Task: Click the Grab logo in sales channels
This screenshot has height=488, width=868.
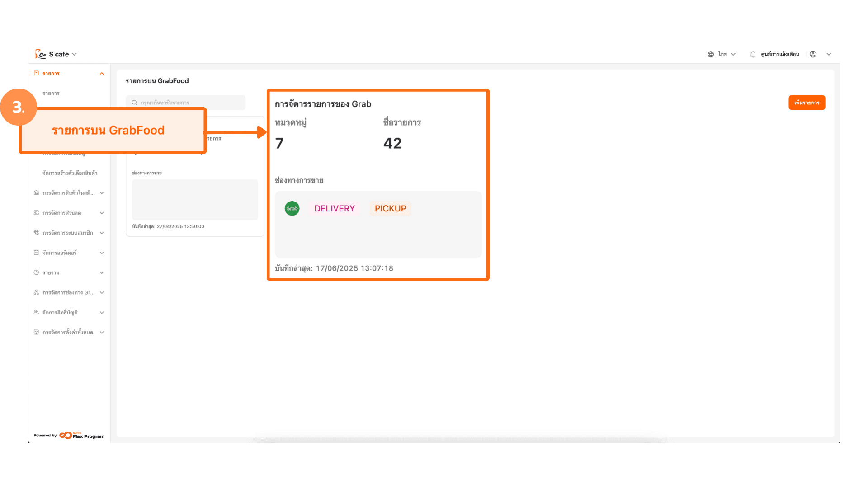Action: coord(292,208)
